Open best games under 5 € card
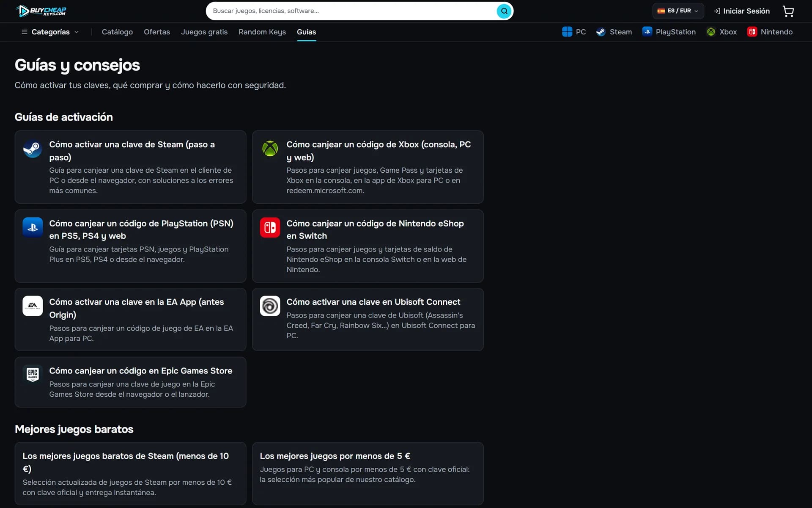Viewport: 812px width, 508px height. (x=368, y=474)
